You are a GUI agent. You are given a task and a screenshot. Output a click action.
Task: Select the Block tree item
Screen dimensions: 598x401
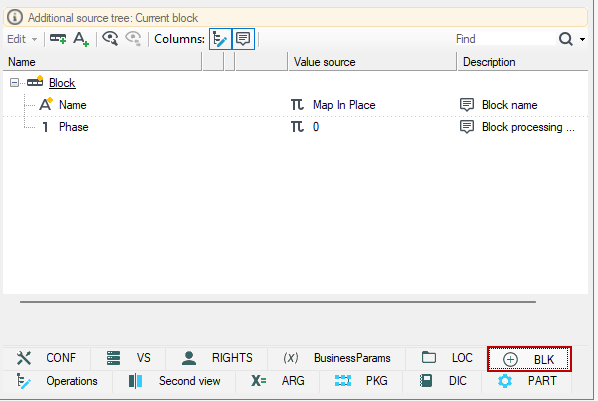pyautogui.click(x=62, y=83)
